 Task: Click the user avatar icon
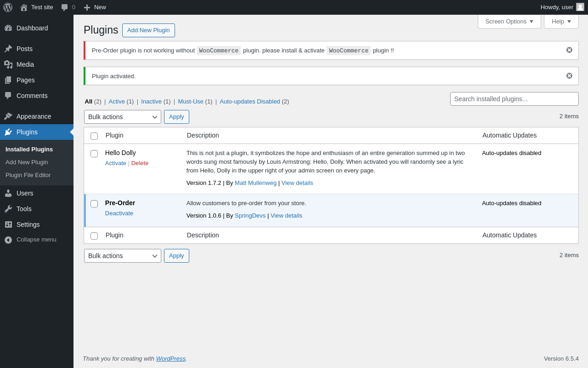pyautogui.click(x=580, y=7)
